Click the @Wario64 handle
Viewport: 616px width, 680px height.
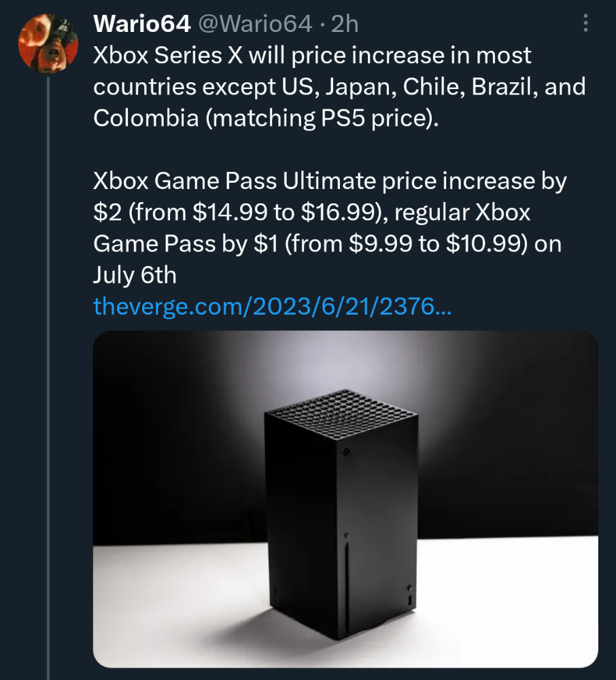[255, 23]
